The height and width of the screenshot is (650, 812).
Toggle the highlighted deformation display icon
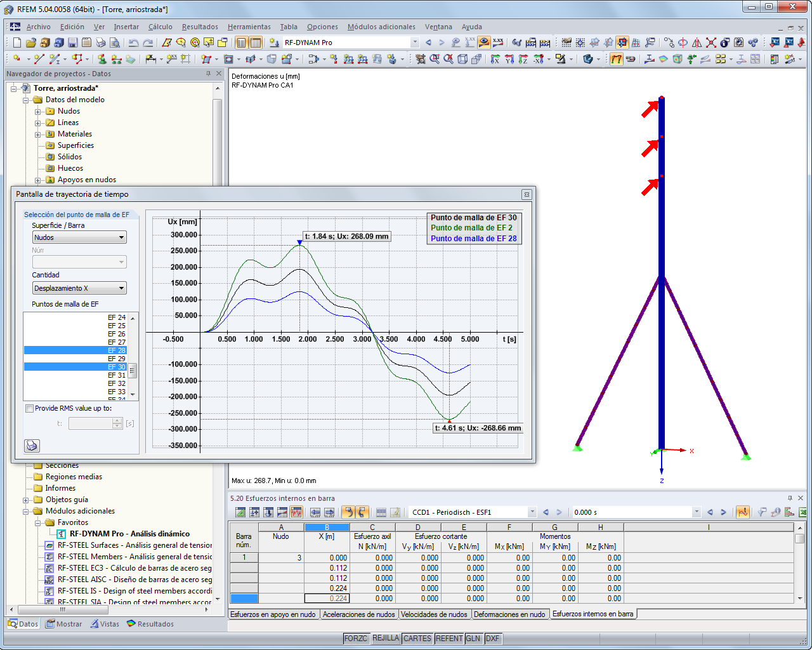pyautogui.click(x=616, y=59)
